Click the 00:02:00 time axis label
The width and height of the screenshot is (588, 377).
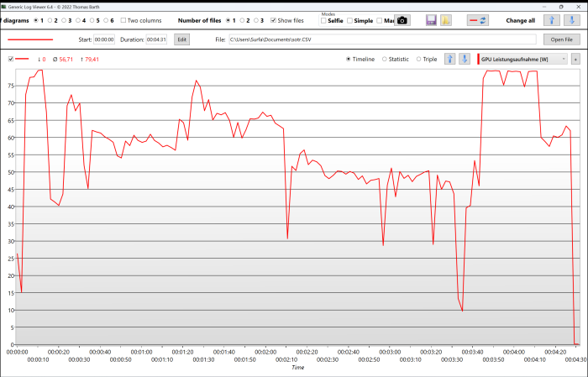click(265, 352)
